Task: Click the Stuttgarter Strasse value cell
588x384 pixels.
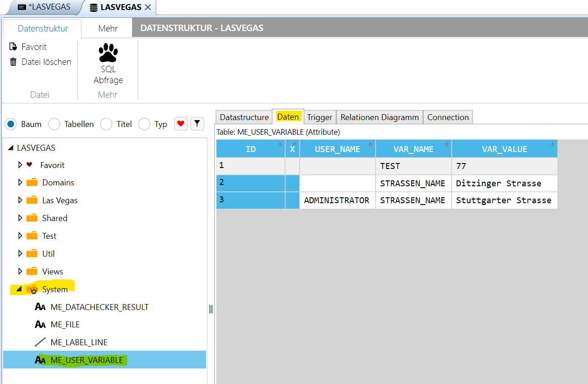Action: (x=503, y=200)
